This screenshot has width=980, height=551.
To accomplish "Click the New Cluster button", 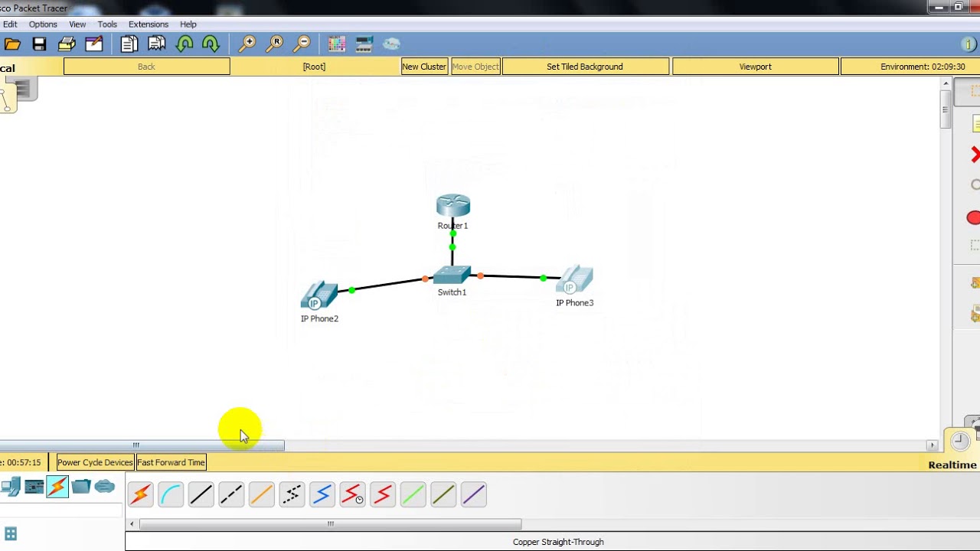I will tap(424, 67).
